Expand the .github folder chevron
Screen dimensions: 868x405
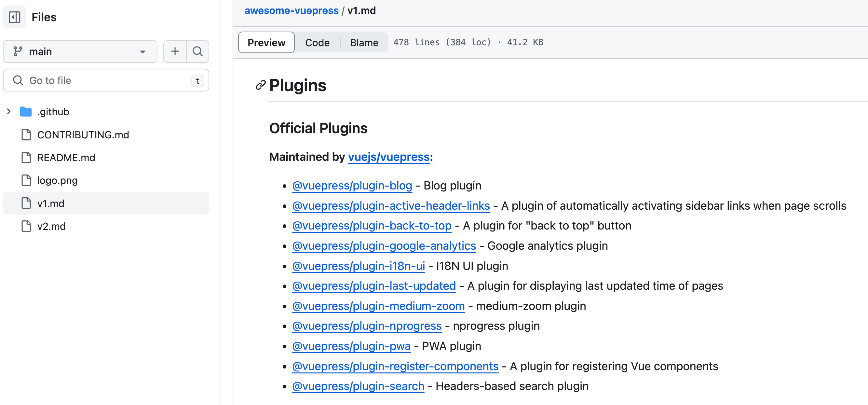pos(9,112)
